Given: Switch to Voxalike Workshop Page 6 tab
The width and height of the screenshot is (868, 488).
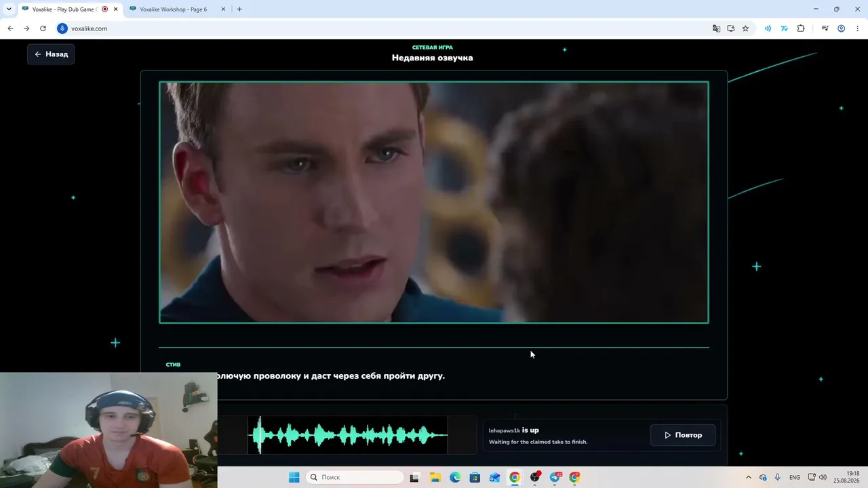Looking at the screenshot, I should (x=173, y=9).
